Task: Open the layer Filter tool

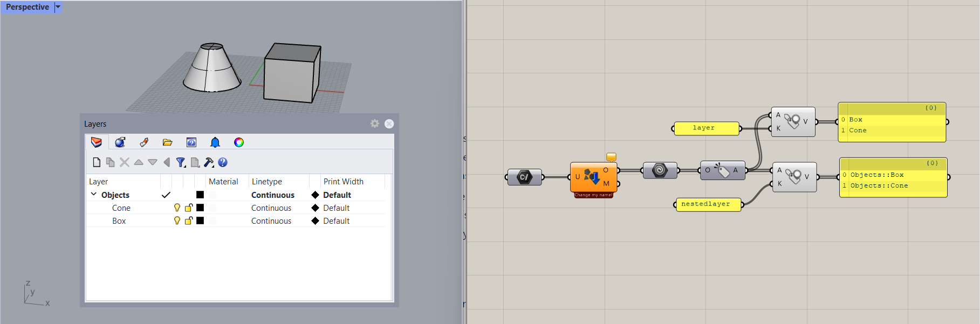Action: [x=181, y=162]
